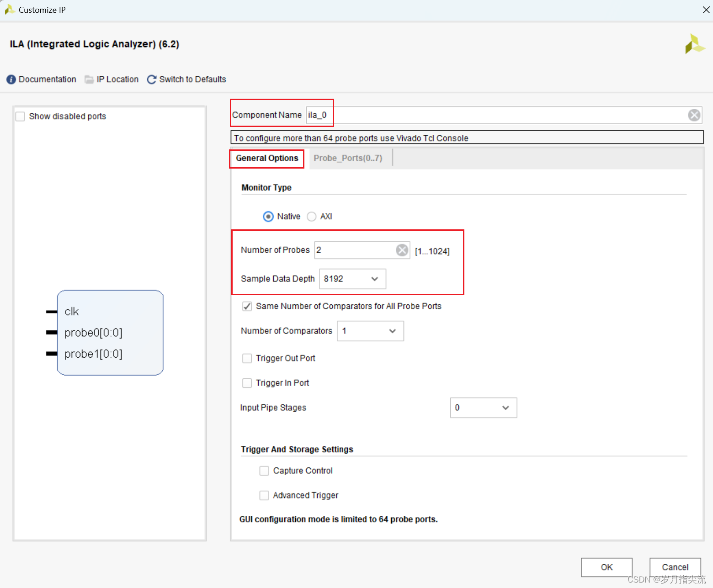The image size is (713, 588).
Task: Enable Capture Control checkbox
Action: point(264,471)
